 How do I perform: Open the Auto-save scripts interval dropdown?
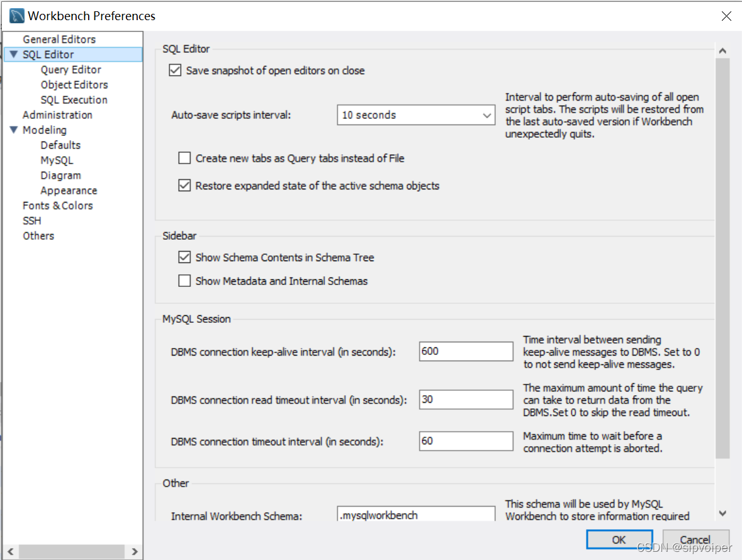click(x=416, y=115)
